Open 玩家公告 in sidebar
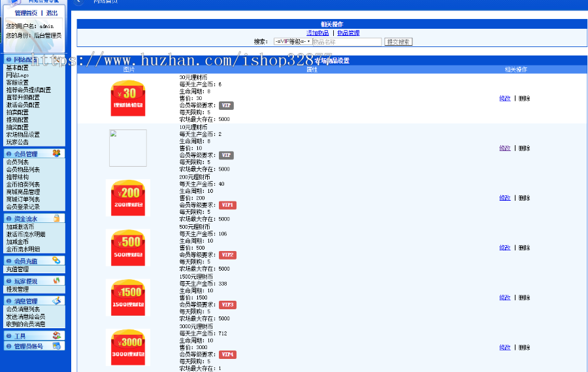Screen dimensions: 588x372 click(17, 143)
